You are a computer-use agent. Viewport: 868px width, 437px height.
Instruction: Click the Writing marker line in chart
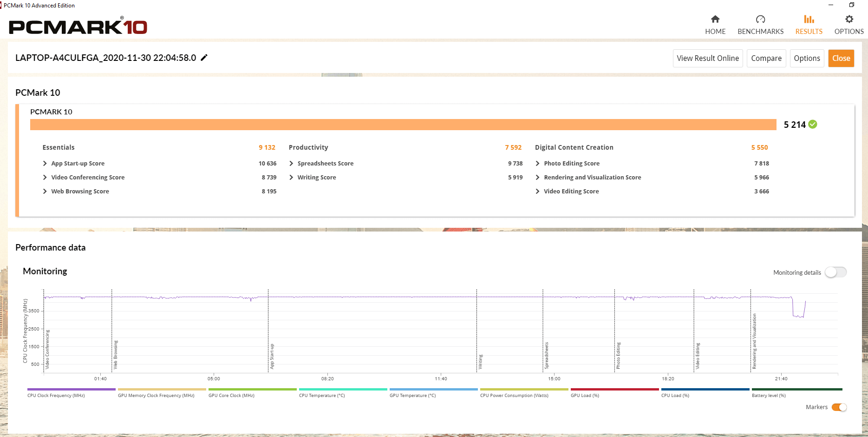tap(476, 330)
